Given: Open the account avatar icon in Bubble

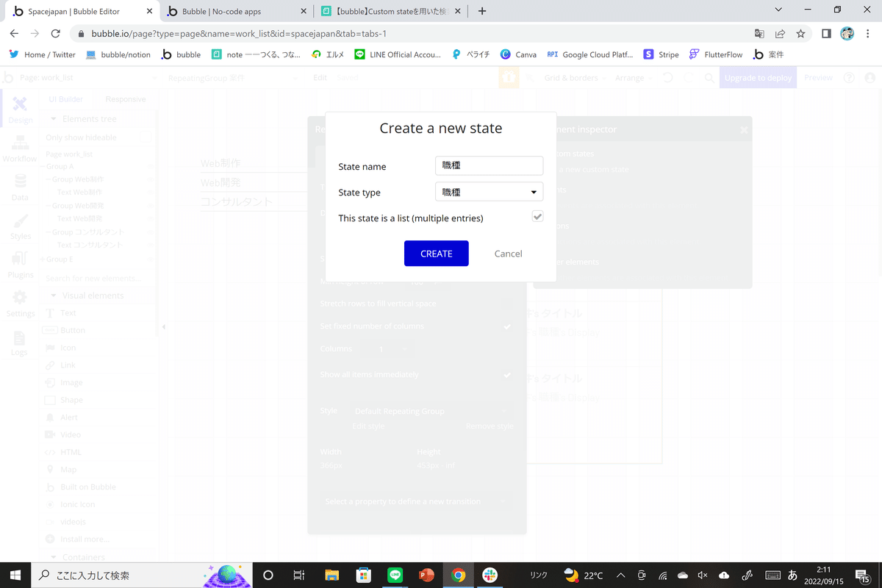Looking at the screenshot, I should click(871, 78).
